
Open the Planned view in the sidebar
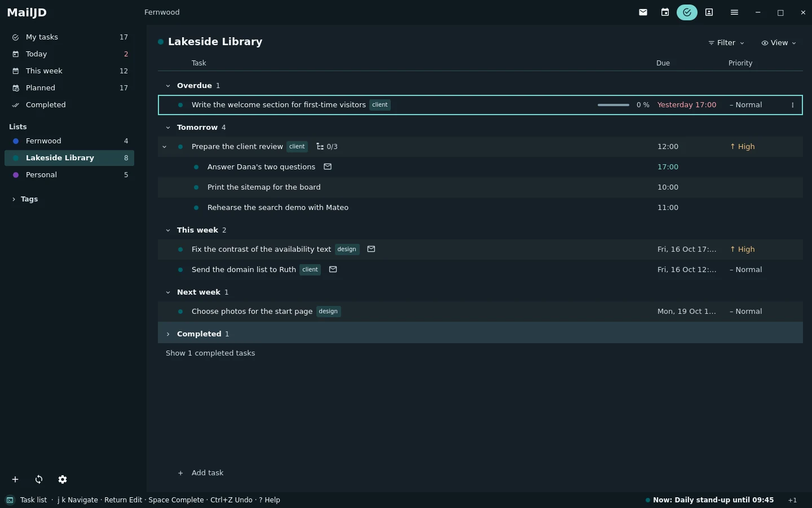click(x=69, y=88)
